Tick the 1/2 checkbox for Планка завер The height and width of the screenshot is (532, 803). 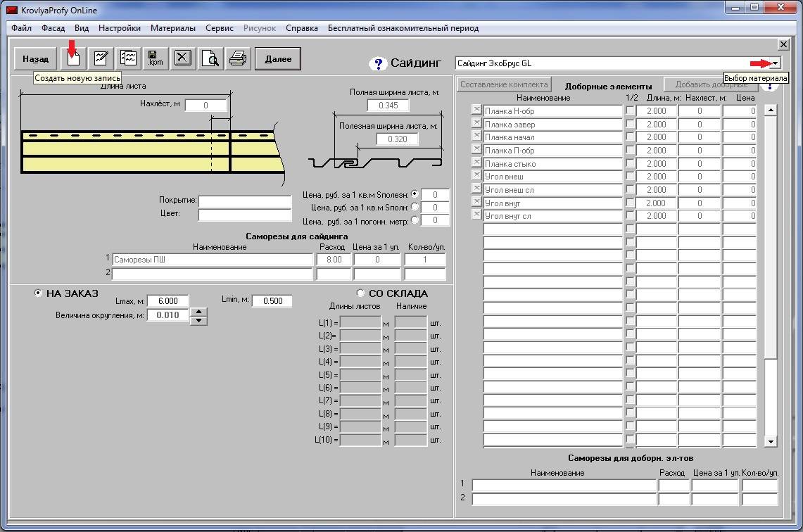(630, 124)
